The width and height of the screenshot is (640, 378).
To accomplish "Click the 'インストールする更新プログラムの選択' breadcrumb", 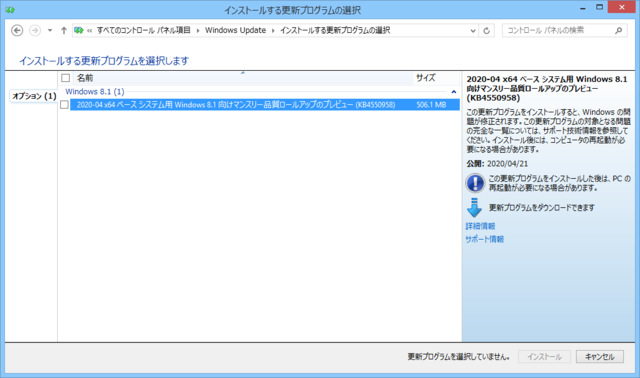I will pyautogui.click(x=335, y=30).
